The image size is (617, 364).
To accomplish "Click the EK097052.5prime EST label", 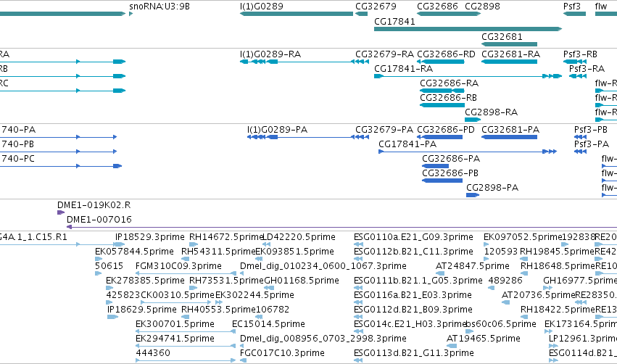I will point(523,237).
